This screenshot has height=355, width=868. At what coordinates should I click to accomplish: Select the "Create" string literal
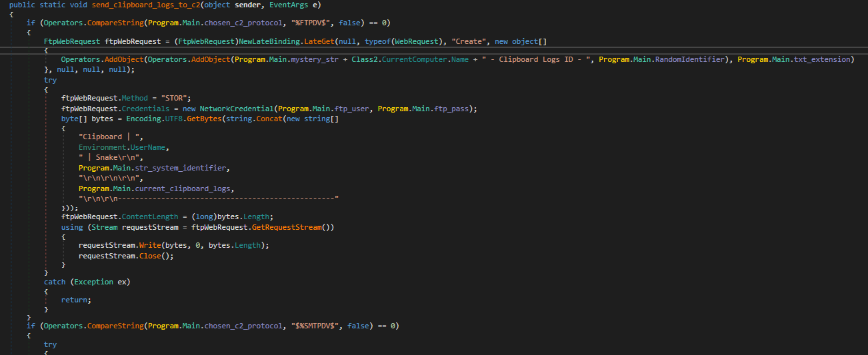click(x=469, y=41)
